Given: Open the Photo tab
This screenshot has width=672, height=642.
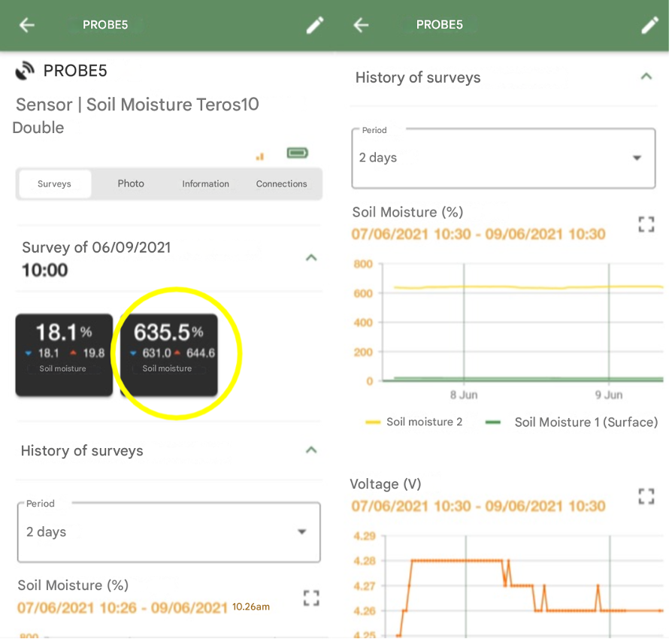Looking at the screenshot, I should pyautogui.click(x=131, y=184).
